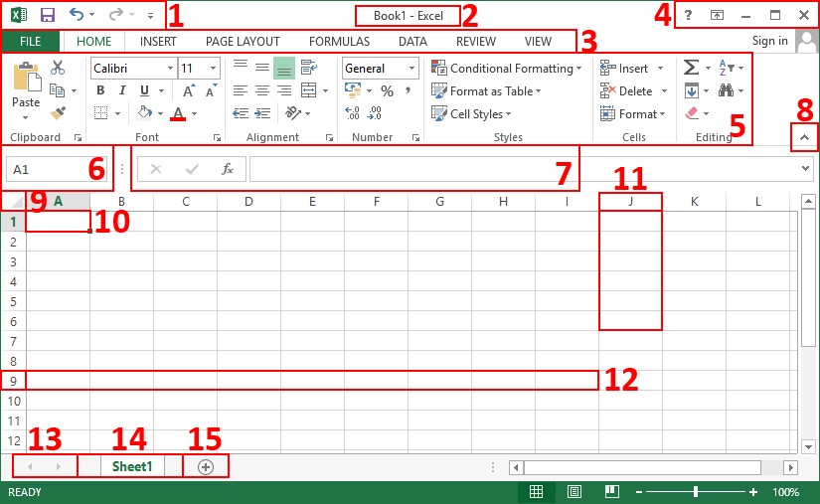Click the Cut scissors icon
The height and width of the screenshot is (504, 820).
tap(58, 68)
